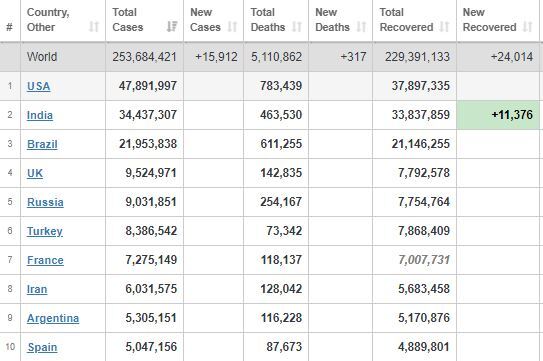Click India's green +11,376 new recovered cell
This screenshot has height=361, width=543.
point(498,115)
